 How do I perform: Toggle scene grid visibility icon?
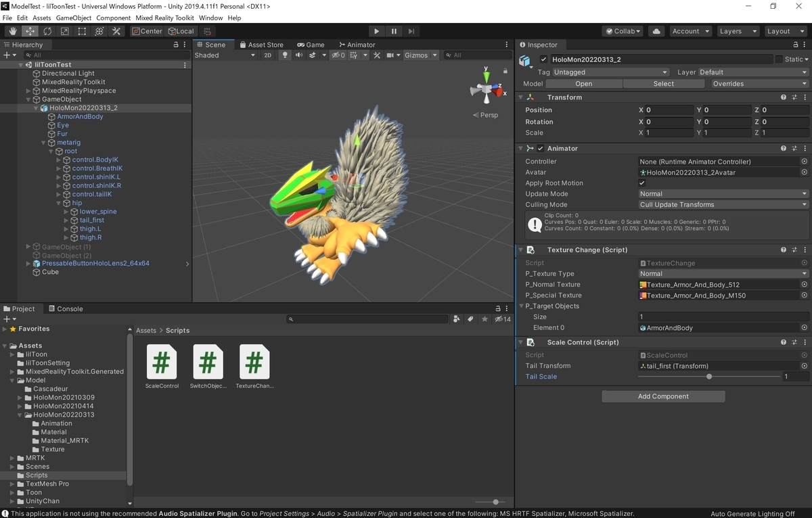[x=355, y=55]
